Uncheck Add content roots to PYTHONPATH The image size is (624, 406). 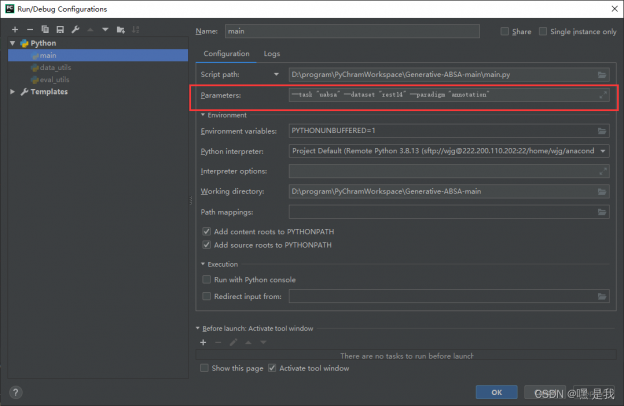pos(207,232)
